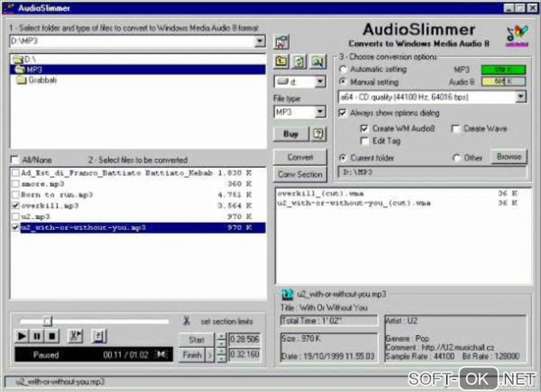Viewport: 541px width, 392px height.
Task: Toggle the All/None checkbox
Action: point(15,159)
